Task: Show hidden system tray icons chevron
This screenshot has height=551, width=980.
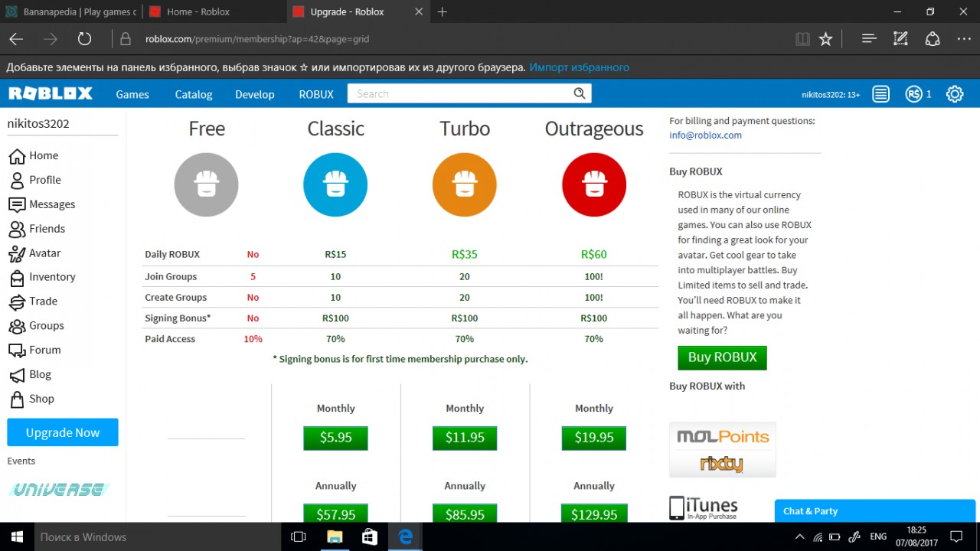Action: pos(800,536)
